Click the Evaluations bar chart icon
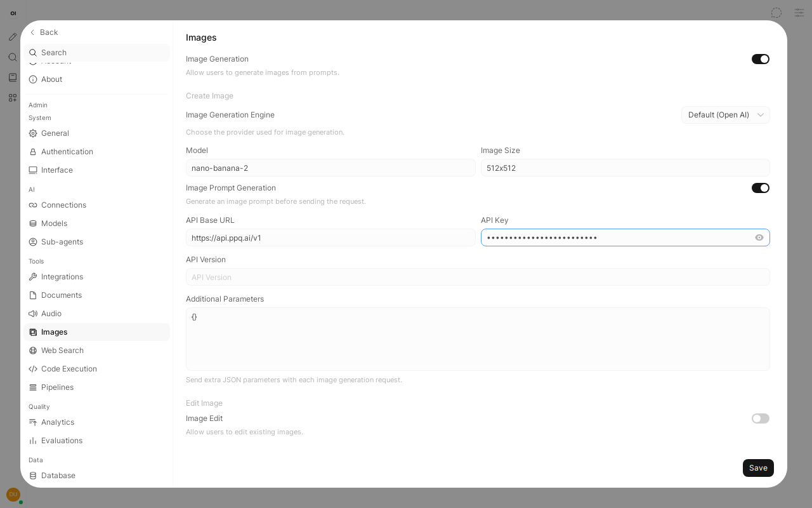 [33, 441]
